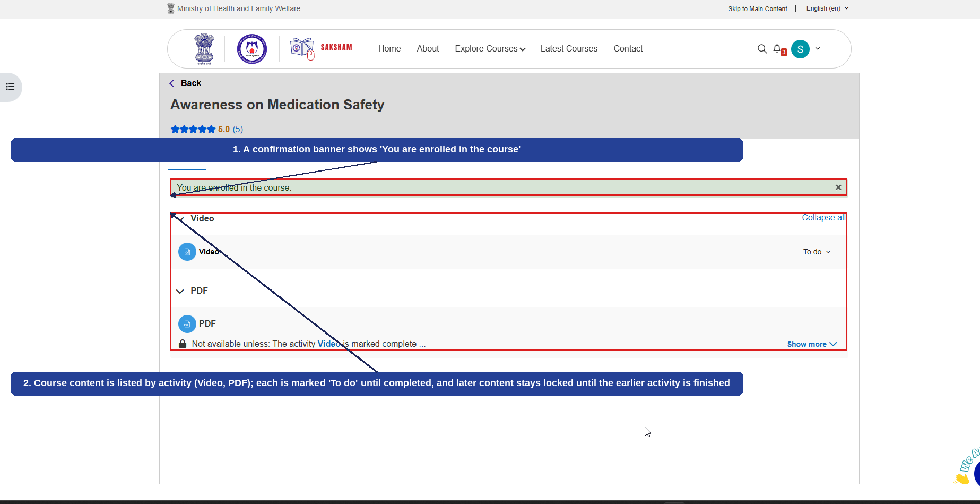Click the Ministry emblem in top bar

tap(171, 8)
